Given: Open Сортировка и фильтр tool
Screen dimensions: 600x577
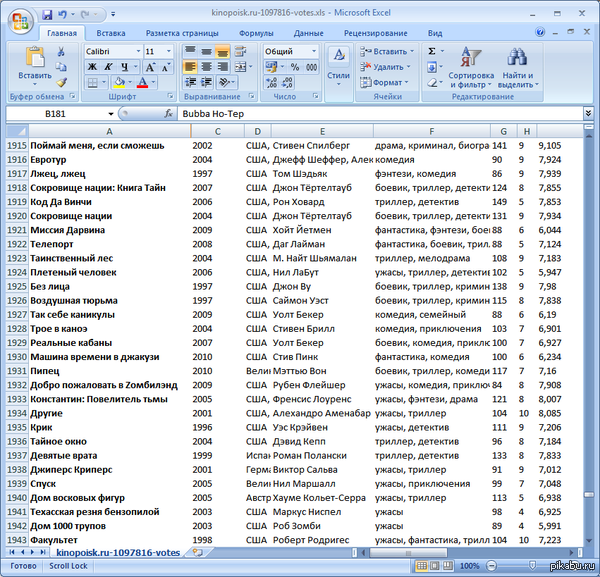Looking at the screenshot, I should (x=470, y=64).
